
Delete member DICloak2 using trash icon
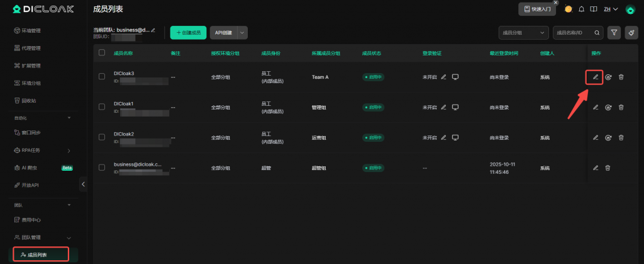pyautogui.click(x=621, y=138)
